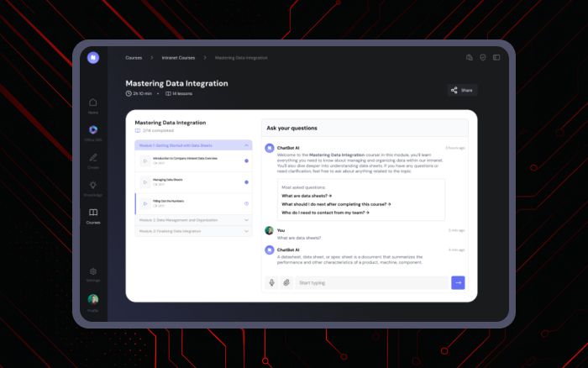
Task: Click the 'Most asked questions:' label
Action: (303, 187)
